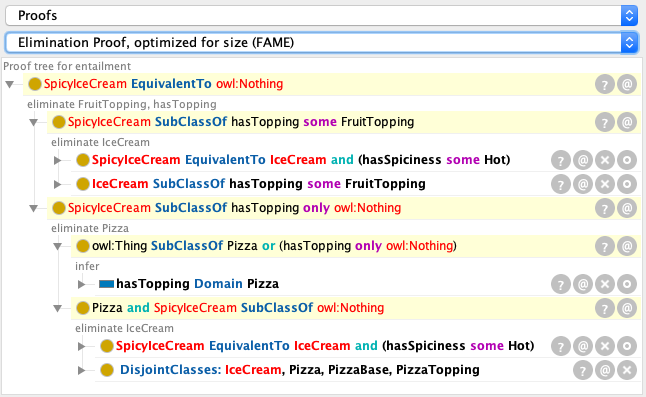646x397 pixels.
Task: Click ? icon on owl:Thing SubClassOf Pizza row
Action: pyautogui.click(x=605, y=246)
